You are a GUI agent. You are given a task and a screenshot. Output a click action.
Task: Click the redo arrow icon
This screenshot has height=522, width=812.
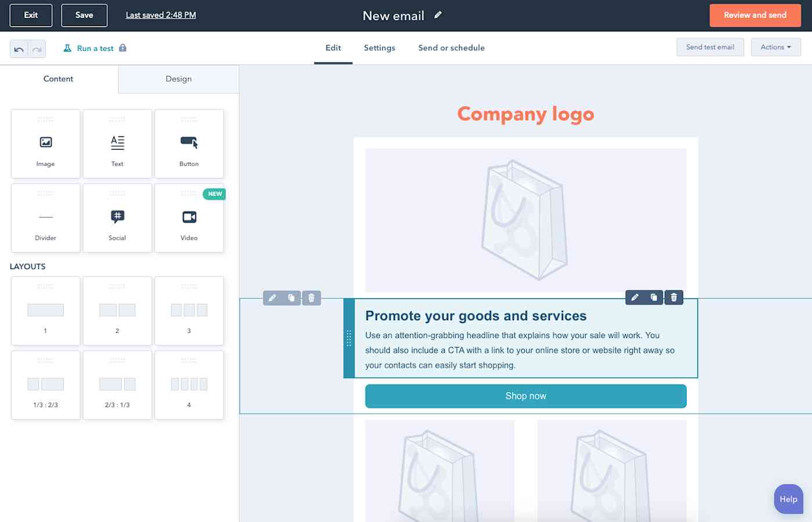pyautogui.click(x=37, y=49)
